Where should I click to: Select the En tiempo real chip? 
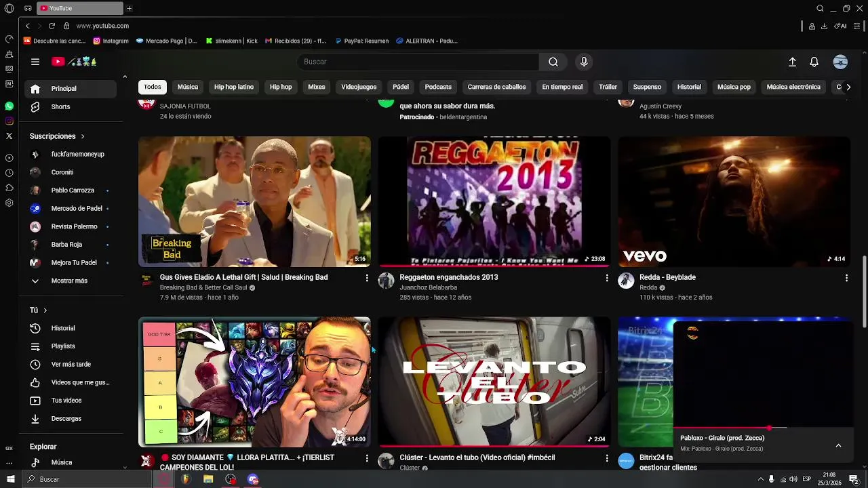pos(562,87)
